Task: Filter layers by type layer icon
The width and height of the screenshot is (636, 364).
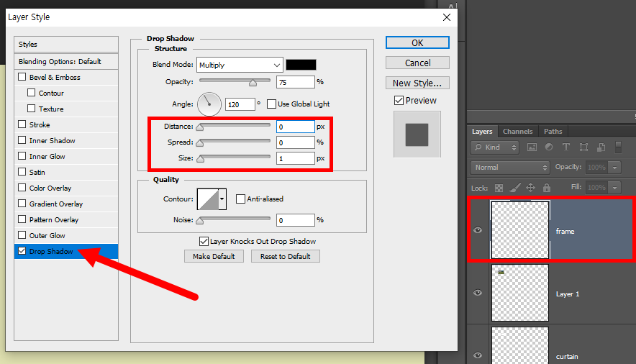Action: tap(565, 147)
